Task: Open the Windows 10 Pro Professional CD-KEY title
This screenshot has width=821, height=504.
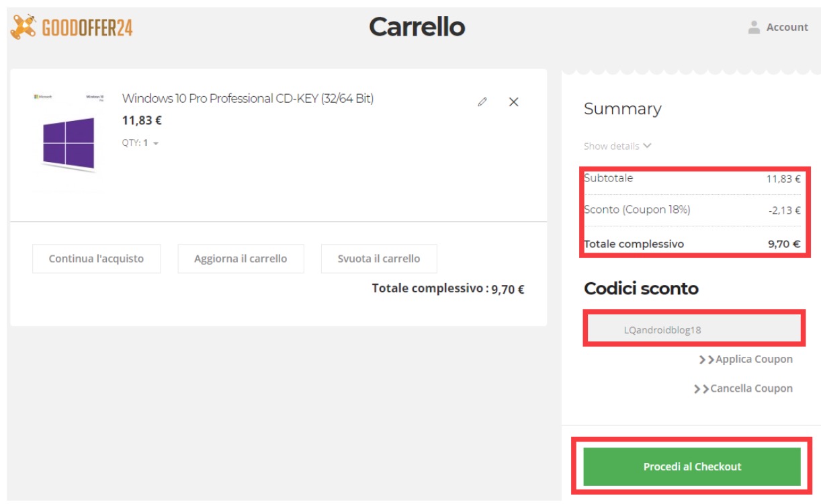Action: pos(248,99)
